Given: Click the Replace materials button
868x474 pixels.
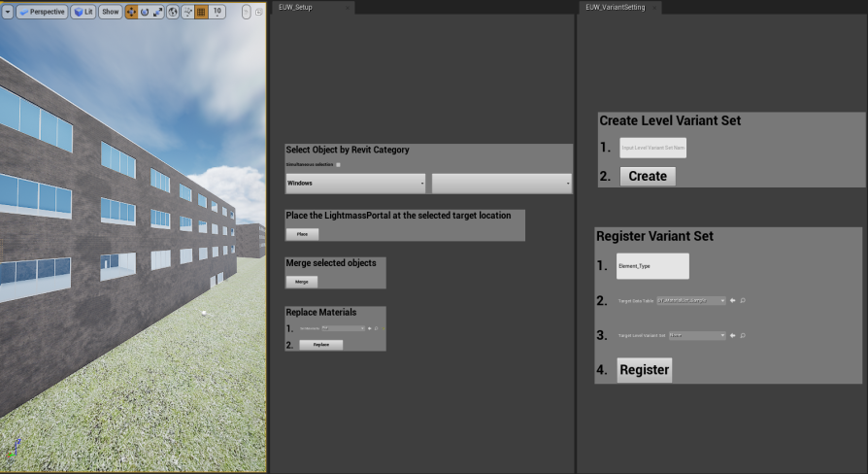Looking at the screenshot, I should [x=321, y=345].
